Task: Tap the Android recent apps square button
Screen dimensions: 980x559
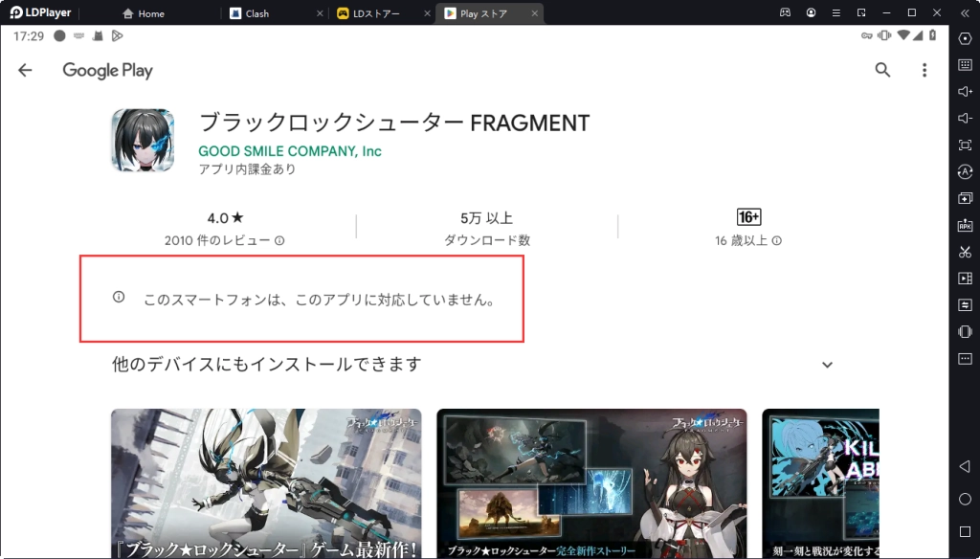Action: 965,531
